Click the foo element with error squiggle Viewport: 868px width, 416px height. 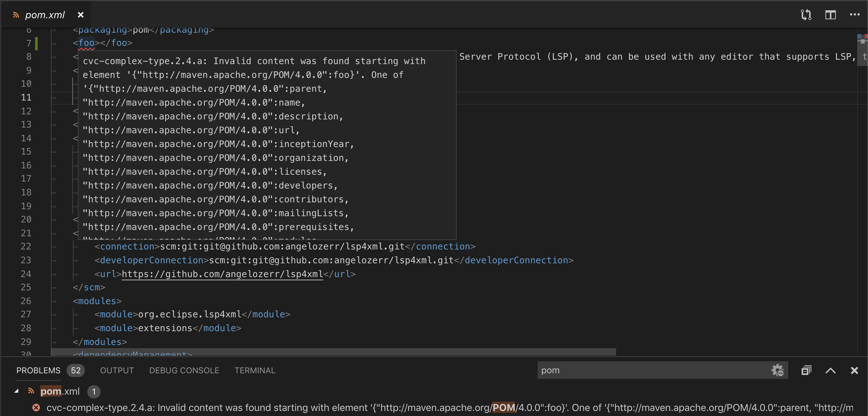pyautogui.click(x=86, y=43)
